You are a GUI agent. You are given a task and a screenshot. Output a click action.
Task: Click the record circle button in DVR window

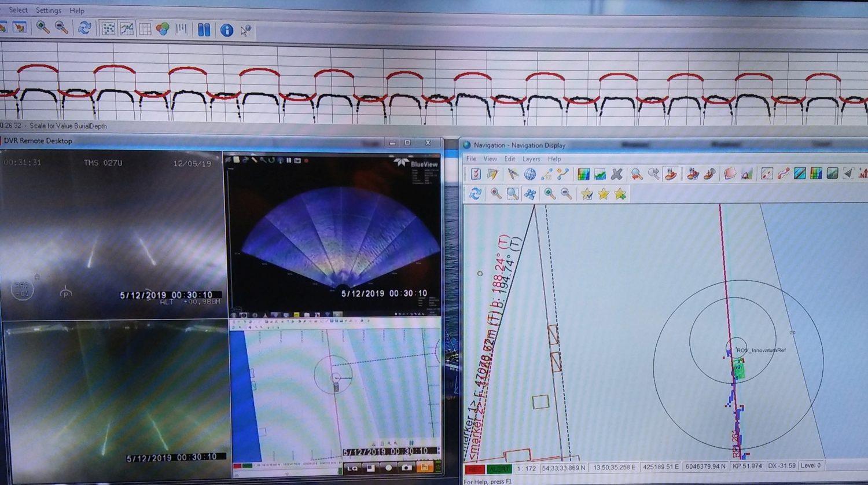pyautogui.click(x=388, y=467)
